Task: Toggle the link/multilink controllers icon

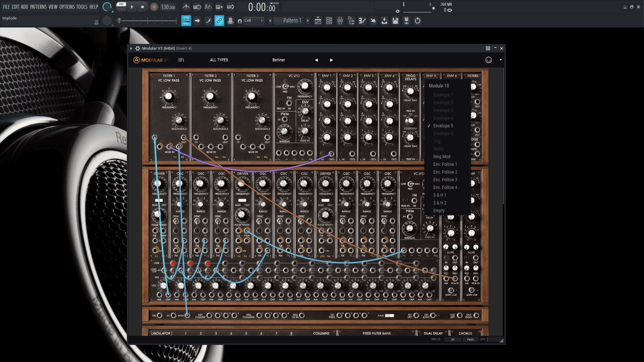Action: tap(219, 21)
